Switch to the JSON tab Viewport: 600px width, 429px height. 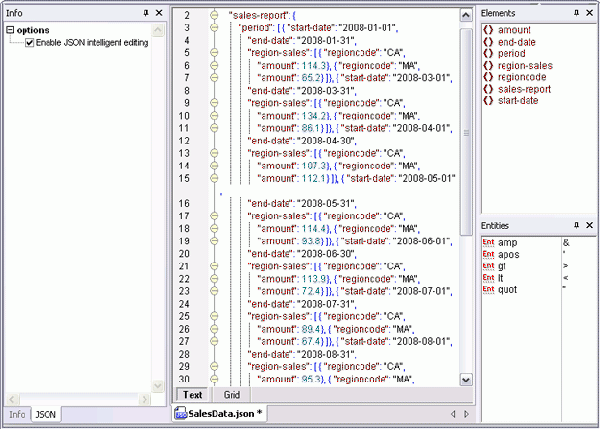tap(46, 414)
